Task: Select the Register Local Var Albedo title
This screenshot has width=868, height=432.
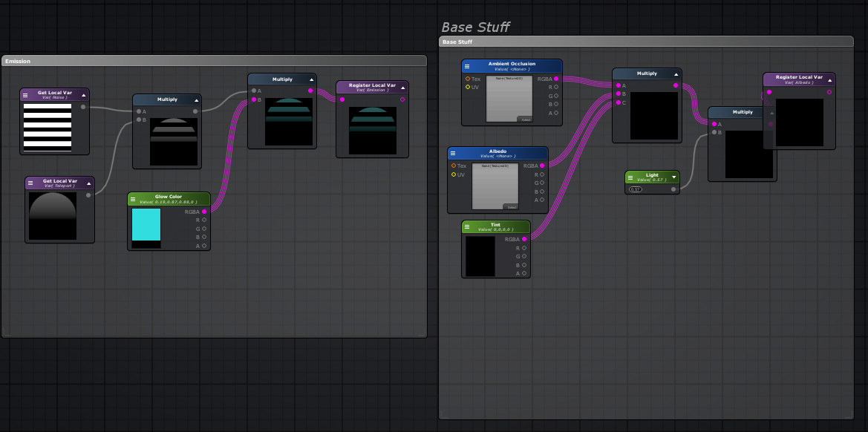Action: (799, 77)
